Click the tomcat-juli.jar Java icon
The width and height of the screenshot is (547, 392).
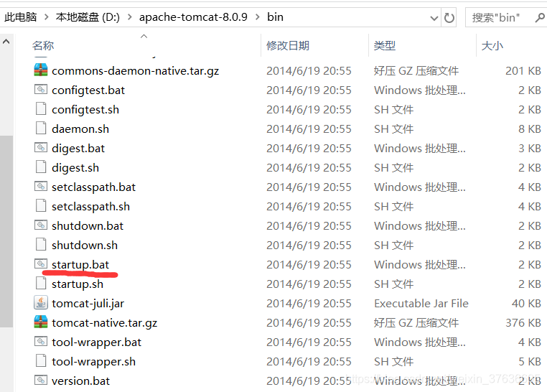pos(41,303)
